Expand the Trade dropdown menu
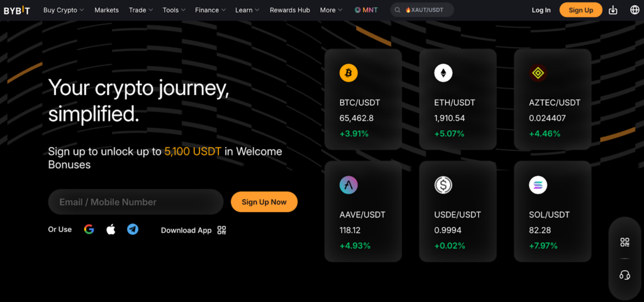Screen dimensions: 644x302 (x=141, y=10)
